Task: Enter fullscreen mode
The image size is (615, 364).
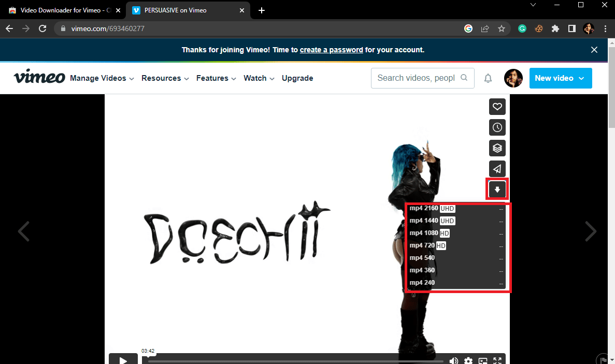Action: 497,360
